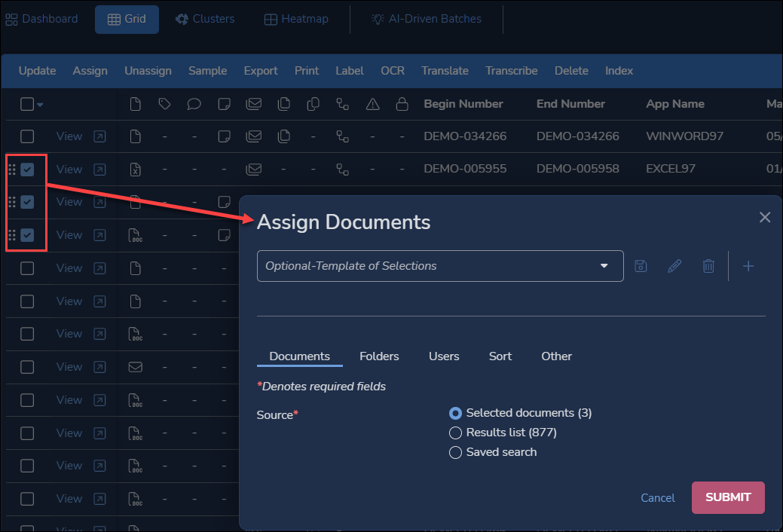Open DEMO-034266 in new window via external-link icon
Screen dimensions: 783x532
(99, 136)
